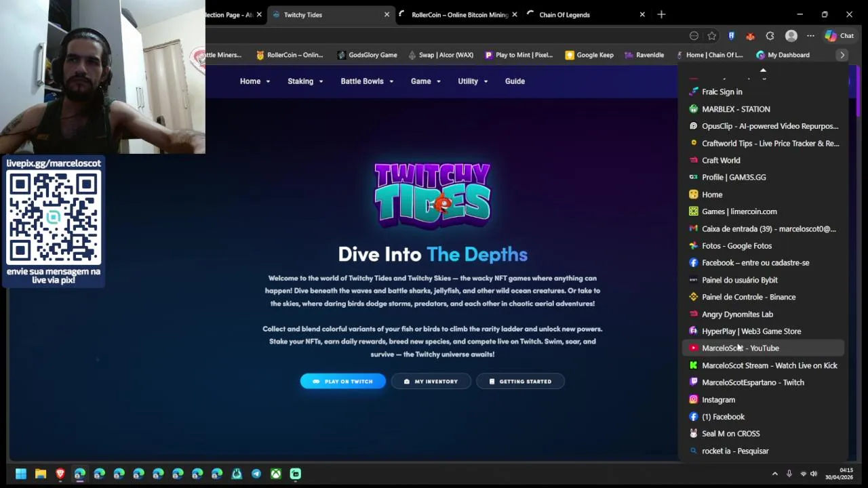Select Painel de Controle - Binance entry
The width and height of the screenshot is (868, 488).
(x=763, y=297)
